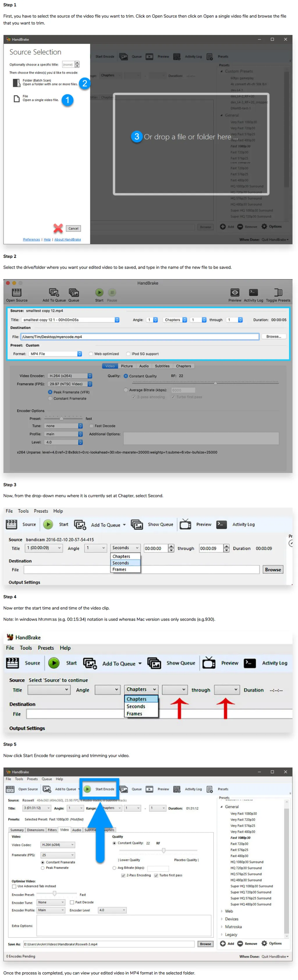Click Open Source clapperboard in macOS HandBrake window
The width and height of the screenshot is (298, 980).
click(16, 292)
